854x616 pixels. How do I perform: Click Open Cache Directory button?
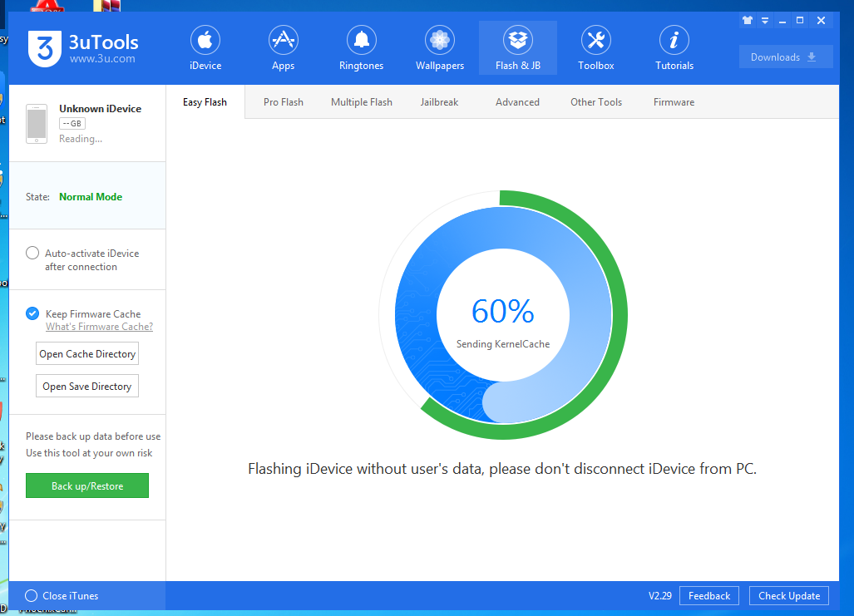[x=87, y=353]
